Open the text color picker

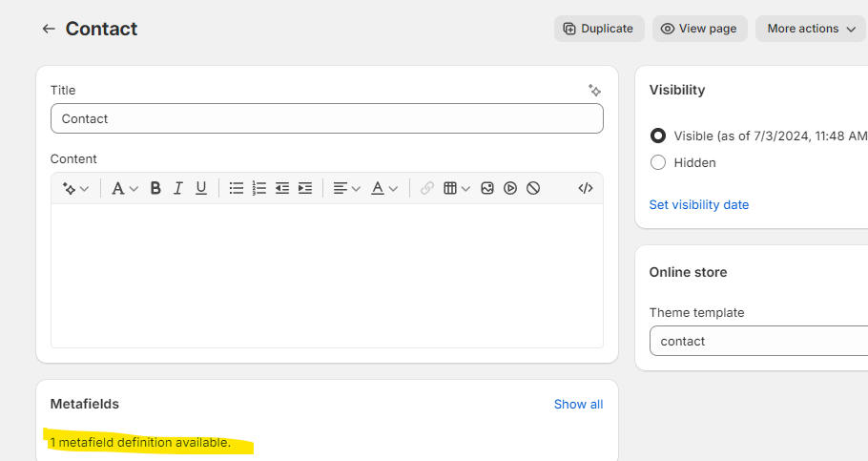click(x=384, y=188)
